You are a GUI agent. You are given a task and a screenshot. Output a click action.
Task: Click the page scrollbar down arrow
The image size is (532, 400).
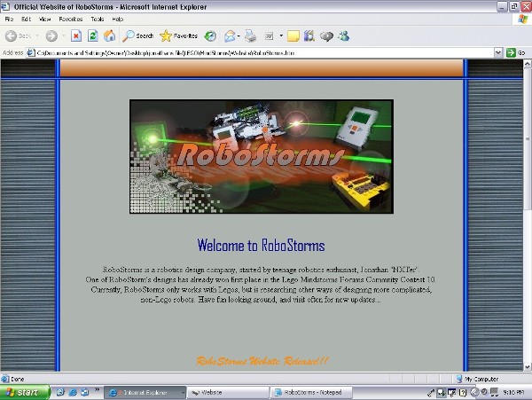[528, 367]
